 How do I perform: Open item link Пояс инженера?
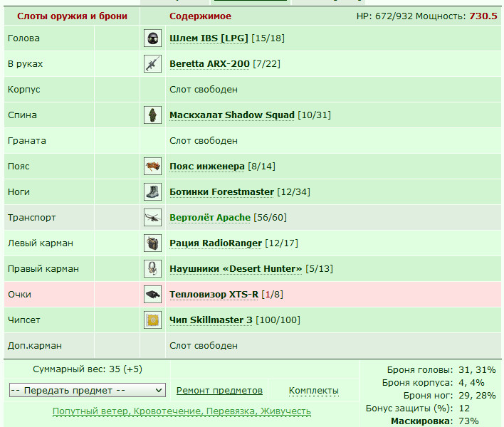pos(206,167)
